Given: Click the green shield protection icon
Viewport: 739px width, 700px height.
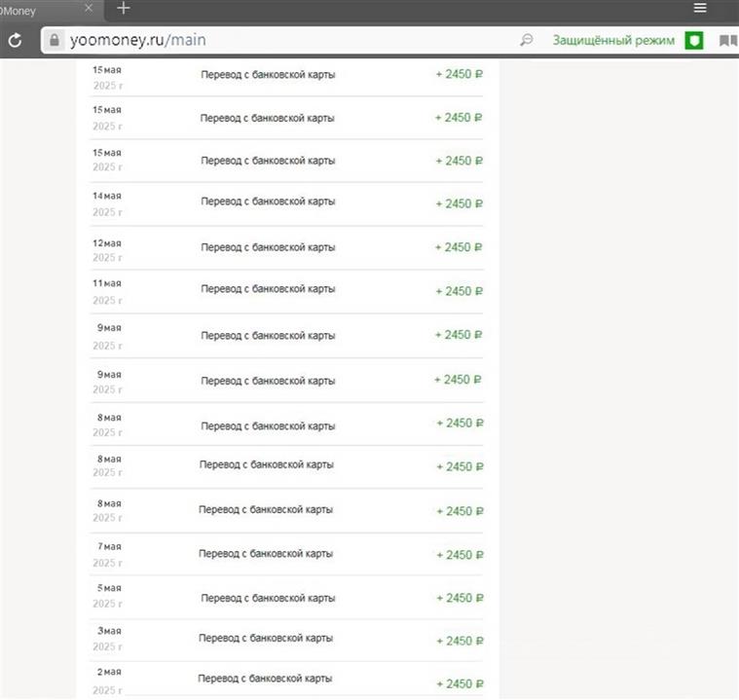Looking at the screenshot, I should click(x=693, y=41).
